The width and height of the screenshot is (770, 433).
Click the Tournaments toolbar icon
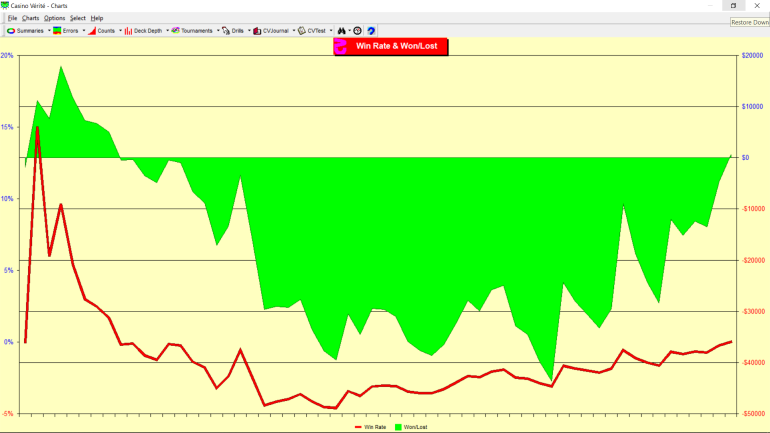pyautogui.click(x=176, y=31)
